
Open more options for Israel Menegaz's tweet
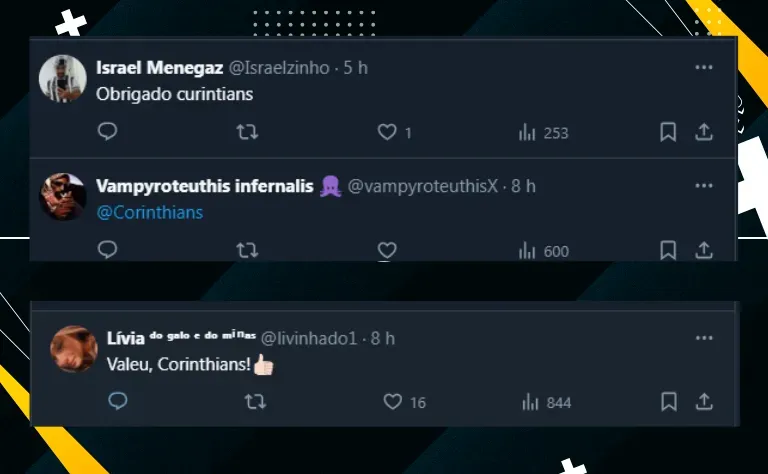(704, 67)
